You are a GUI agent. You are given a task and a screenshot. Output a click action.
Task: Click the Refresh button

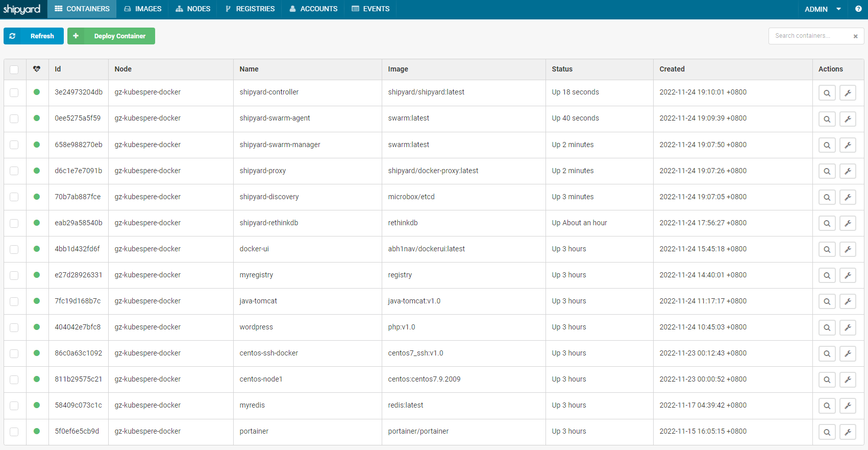(34, 36)
